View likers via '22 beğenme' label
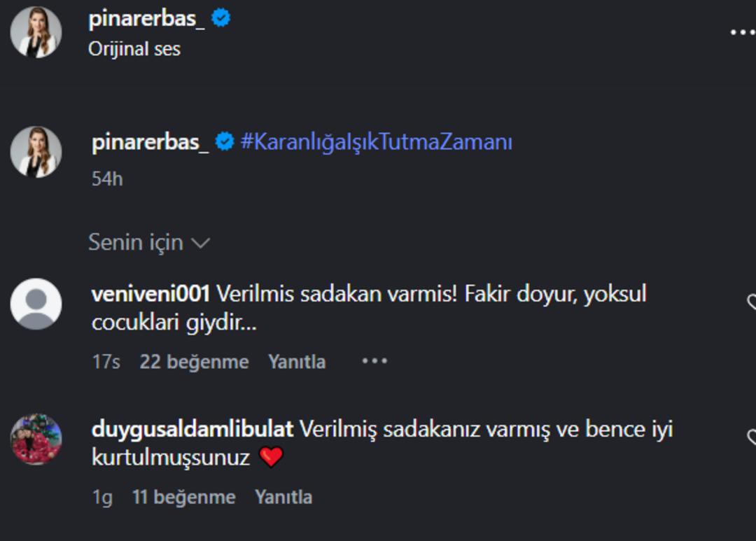This screenshot has width=756, height=541. click(x=194, y=361)
